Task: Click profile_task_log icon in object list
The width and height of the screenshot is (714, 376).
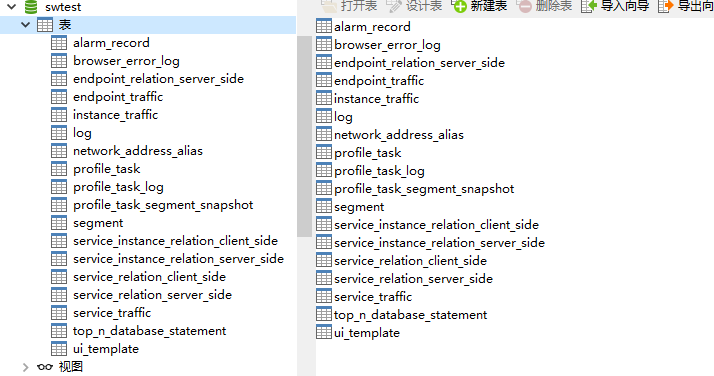Action: coord(324,170)
